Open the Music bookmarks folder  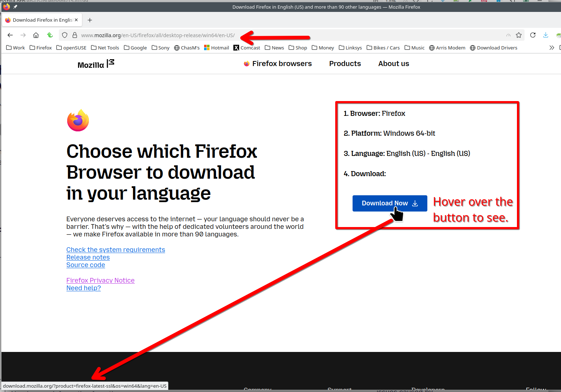click(415, 48)
